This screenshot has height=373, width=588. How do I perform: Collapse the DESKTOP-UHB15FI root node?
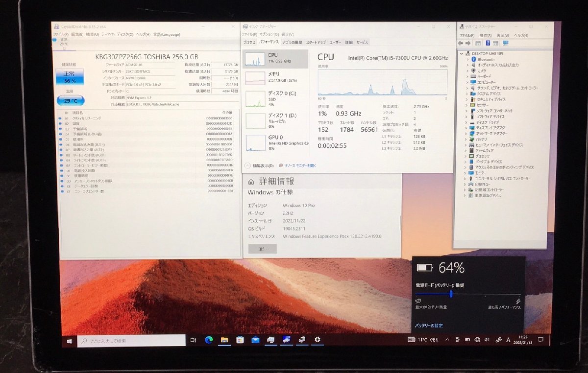tap(461, 53)
